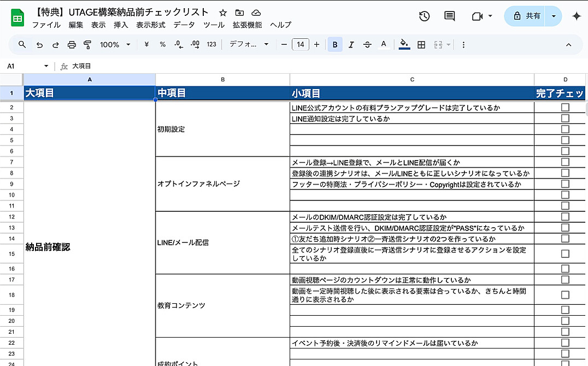588x366 pixels.
Task: Decrease the font size with minus
Action: click(284, 45)
